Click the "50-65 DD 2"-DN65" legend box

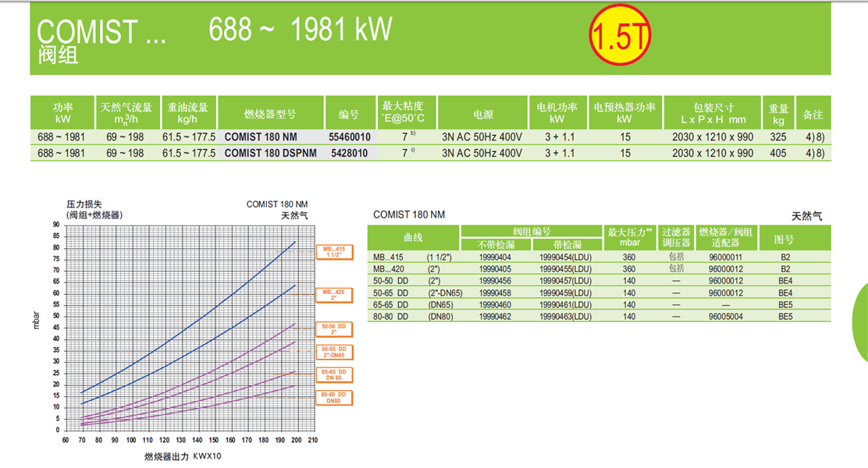[334, 352]
